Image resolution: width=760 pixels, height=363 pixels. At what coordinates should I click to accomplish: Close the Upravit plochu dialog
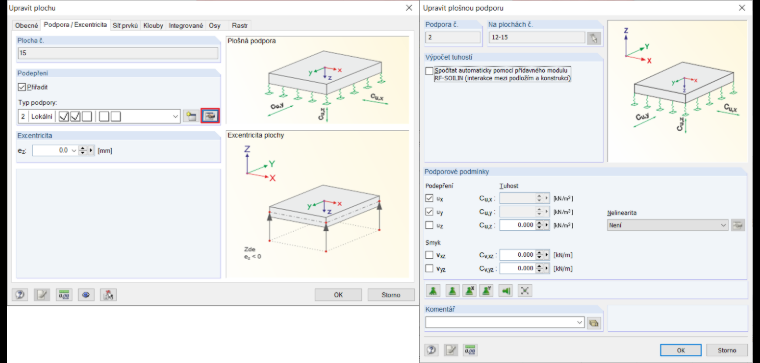(x=409, y=8)
